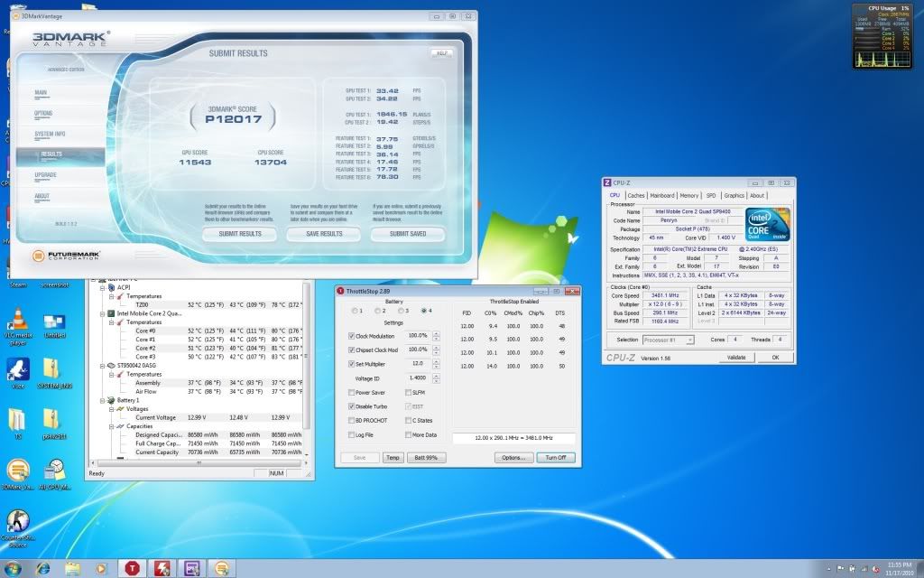This screenshot has height=578, width=924.
Task: Click the CPU-Z title bar icon
Action: point(607,182)
